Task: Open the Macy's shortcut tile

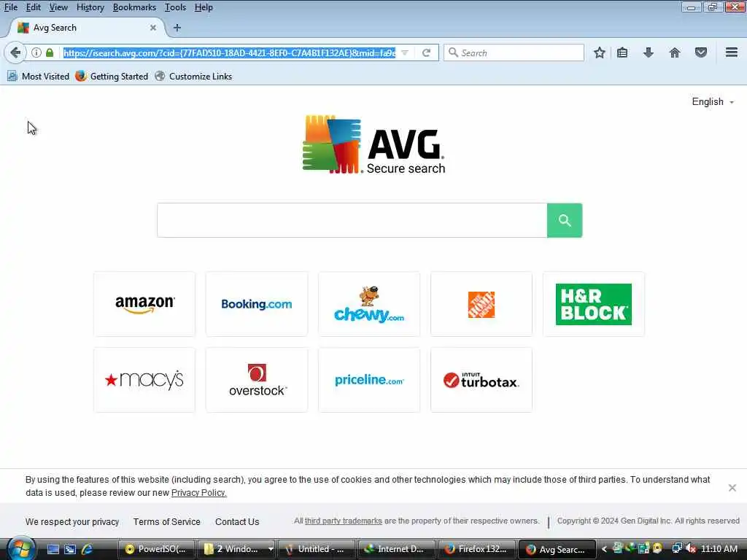Action: click(x=144, y=379)
